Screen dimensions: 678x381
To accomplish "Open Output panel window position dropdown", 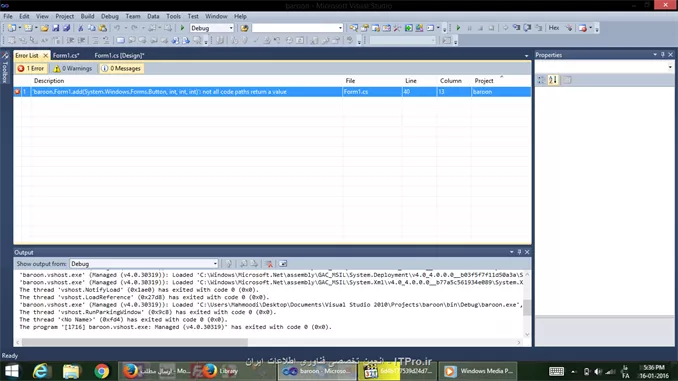I will (512, 252).
